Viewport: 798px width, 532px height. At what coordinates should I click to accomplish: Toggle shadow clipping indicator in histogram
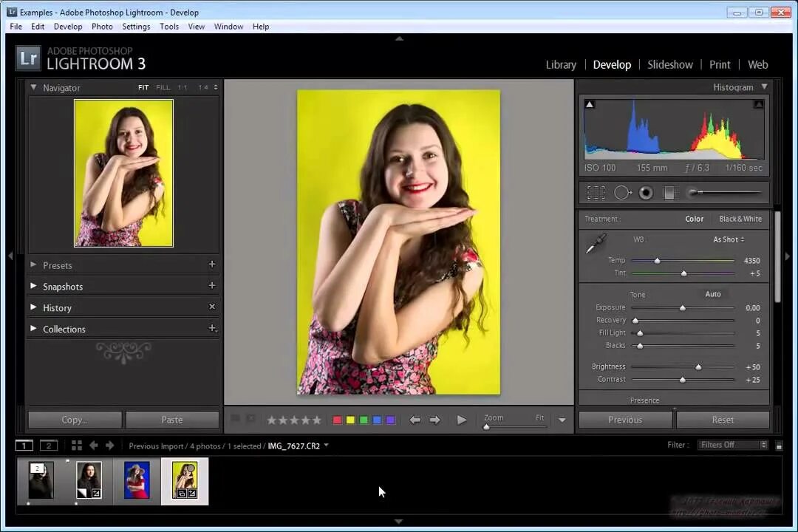point(590,104)
